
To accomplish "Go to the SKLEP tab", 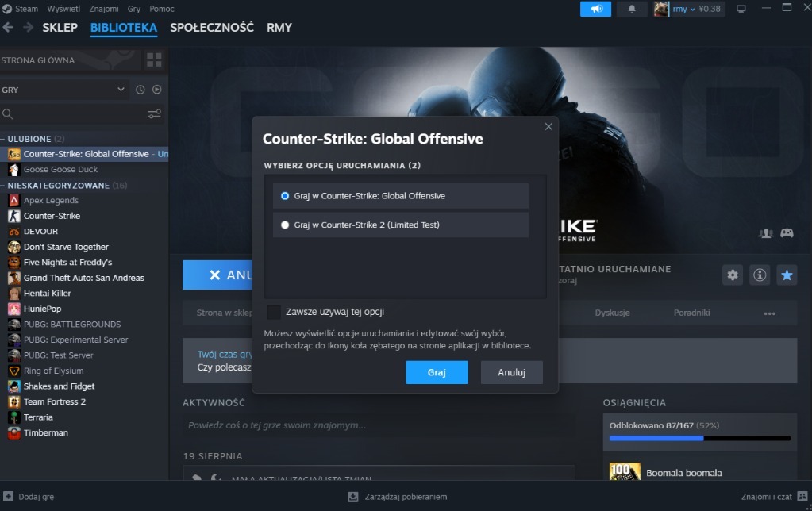I will [60, 28].
